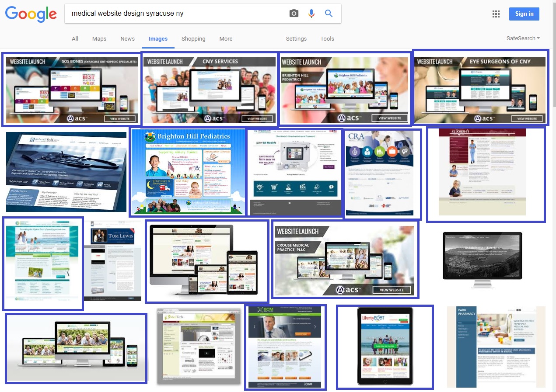Open the BCM website thumbnail

pyautogui.click(x=285, y=347)
